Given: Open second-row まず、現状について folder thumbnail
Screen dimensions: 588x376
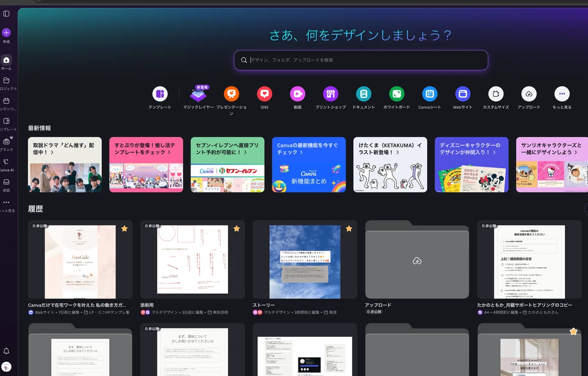Looking at the screenshot, I should 80,350.
